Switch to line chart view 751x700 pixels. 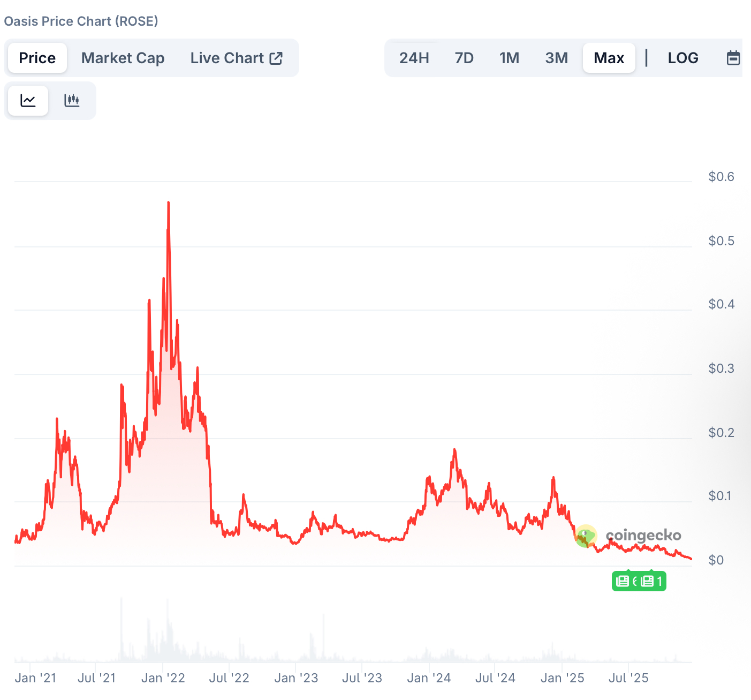28,101
